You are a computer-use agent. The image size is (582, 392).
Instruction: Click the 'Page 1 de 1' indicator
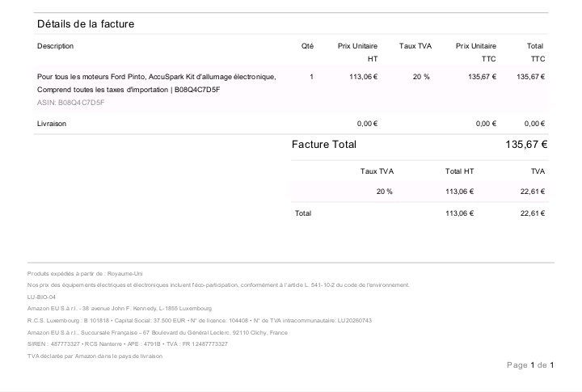[x=530, y=365]
